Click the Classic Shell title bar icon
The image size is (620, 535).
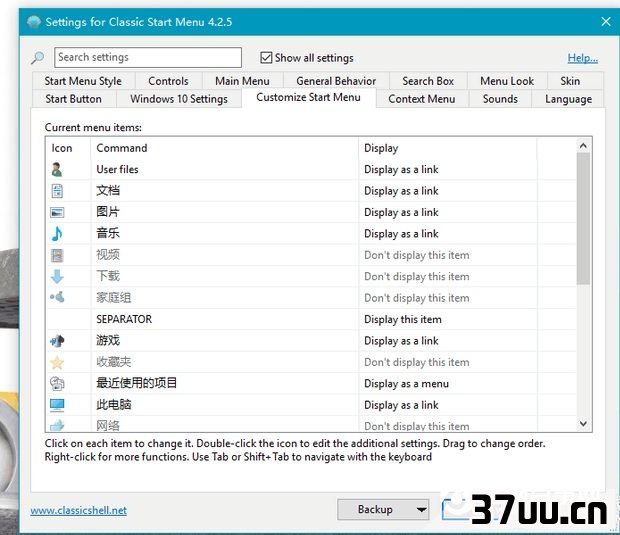tap(34, 21)
